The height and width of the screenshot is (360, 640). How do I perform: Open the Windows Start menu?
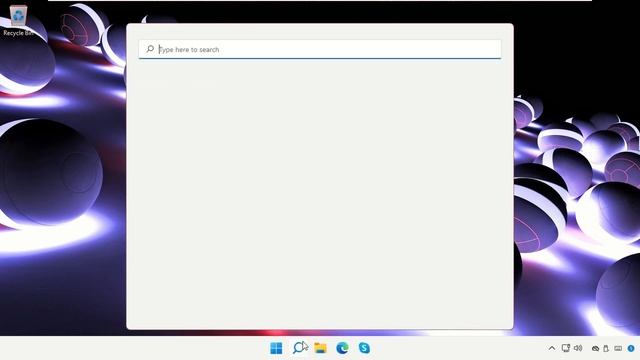pyautogui.click(x=276, y=348)
